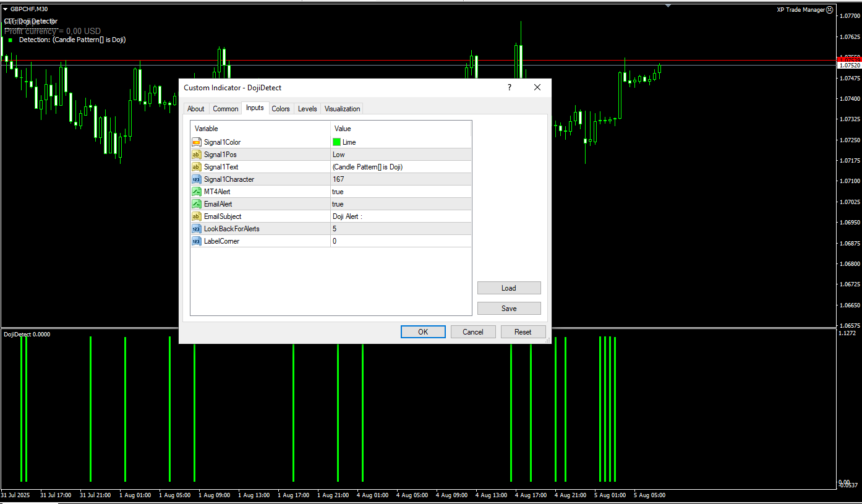This screenshot has height=504, width=862.
Task: Click the Signal1Character integer type icon
Action: (x=196, y=179)
